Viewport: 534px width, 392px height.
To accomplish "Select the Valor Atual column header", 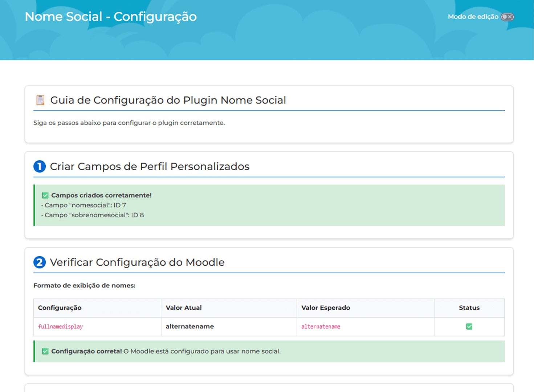I will 184,308.
